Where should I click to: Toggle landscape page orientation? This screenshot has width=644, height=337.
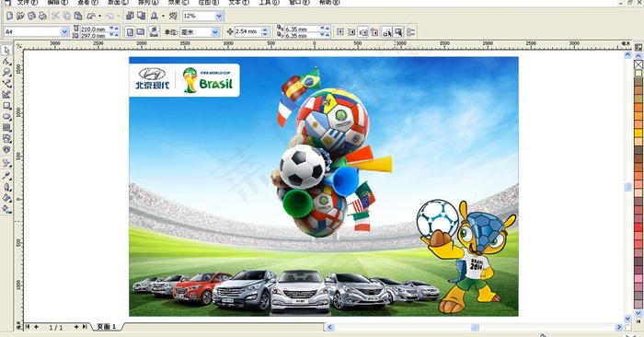point(141,31)
